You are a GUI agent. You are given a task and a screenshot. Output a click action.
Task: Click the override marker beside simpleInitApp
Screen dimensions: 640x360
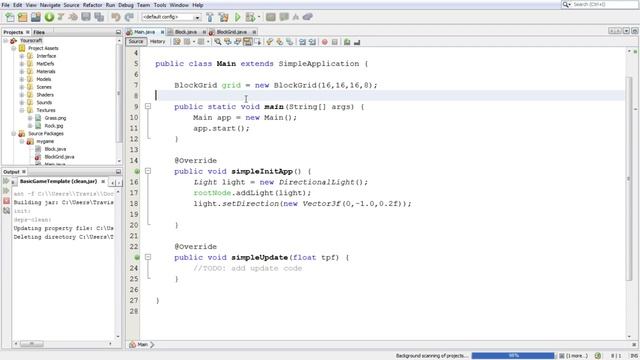[x=137, y=171]
